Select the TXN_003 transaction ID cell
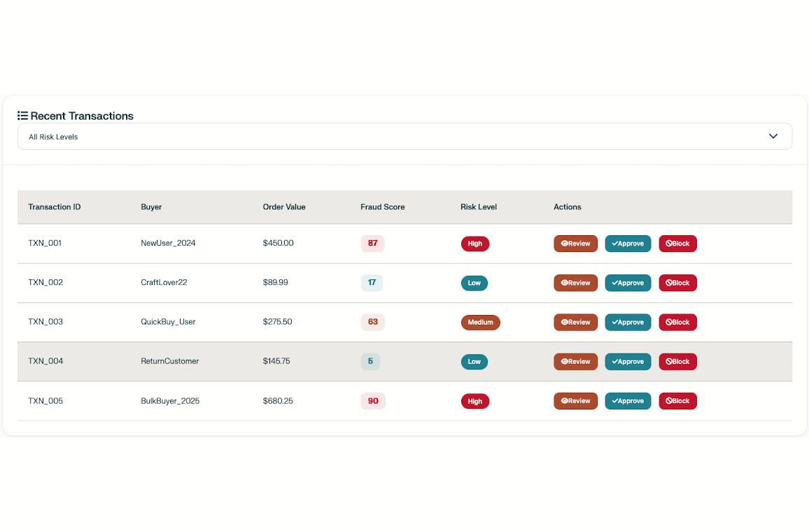Viewport: 809px width, 532px height. click(x=45, y=321)
